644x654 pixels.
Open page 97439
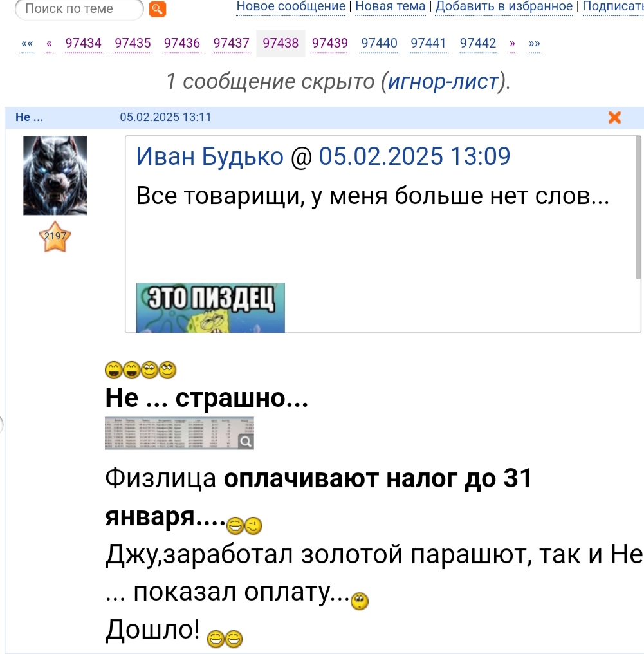pyautogui.click(x=329, y=43)
